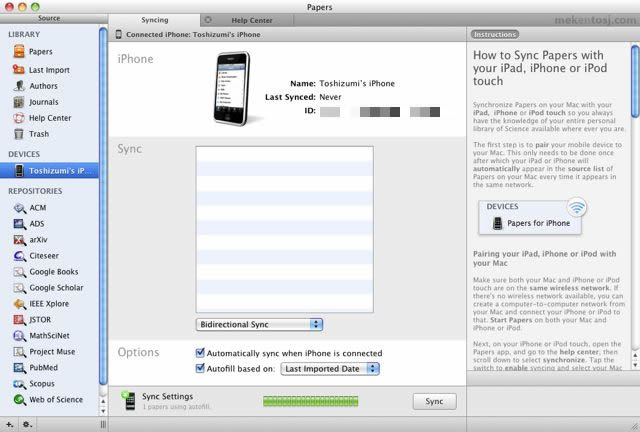Click the iPhone device image
The image size is (640, 432).
[232, 88]
